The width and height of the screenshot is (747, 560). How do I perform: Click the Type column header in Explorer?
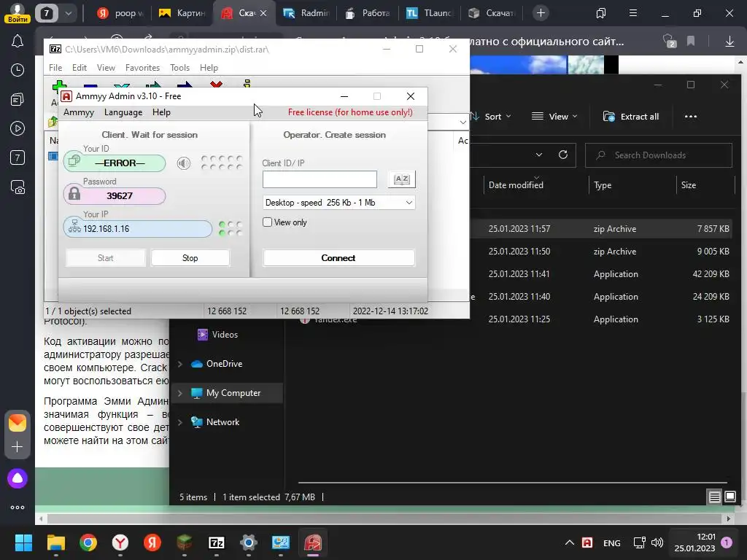pyautogui.click(x=603, y=185)
